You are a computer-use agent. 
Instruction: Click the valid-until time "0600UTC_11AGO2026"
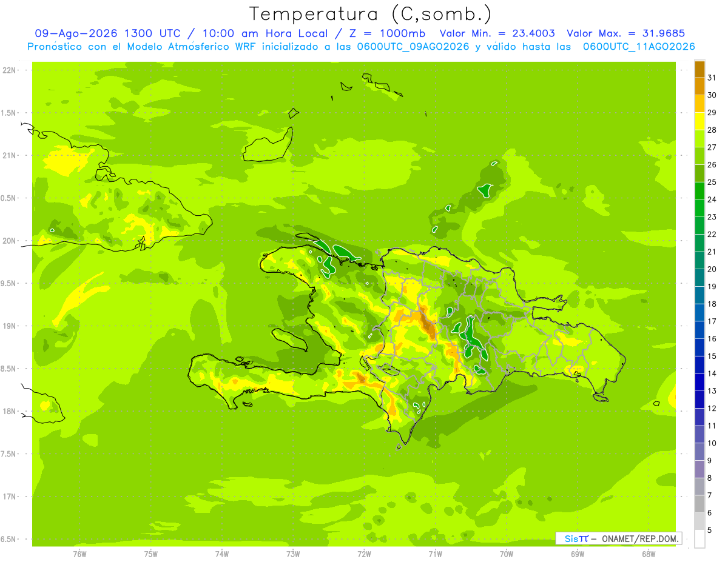pyautogui.click(x=639, y=47)
